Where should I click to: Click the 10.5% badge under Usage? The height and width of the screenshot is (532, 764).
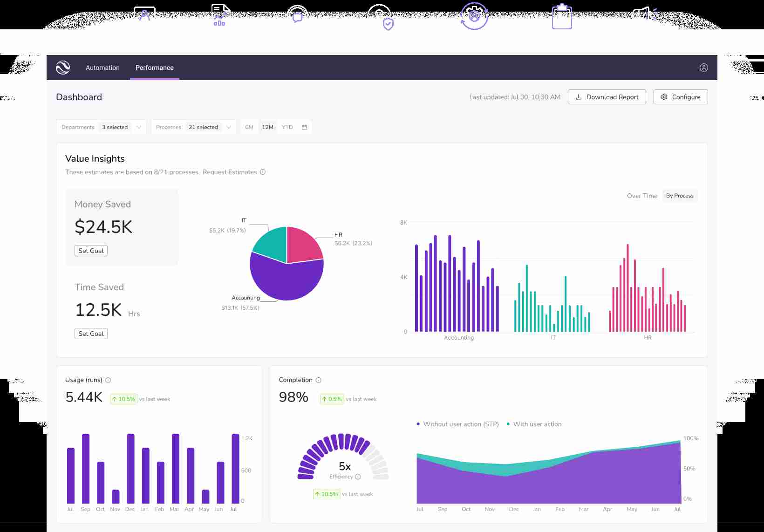(x=123, y=399)
